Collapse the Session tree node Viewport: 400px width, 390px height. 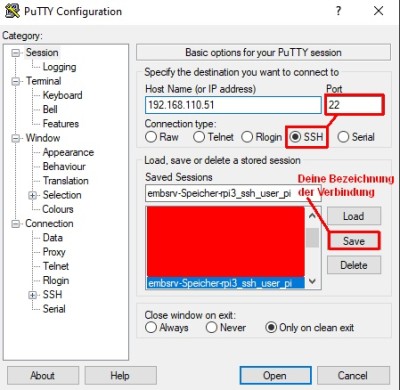(15, 53)
